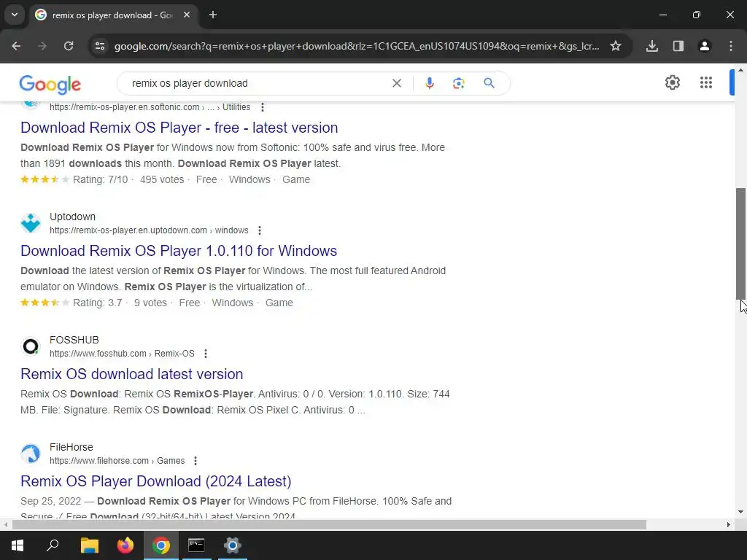747x560 pixels.
Task: Open 'Download Remix OS Player 1.0.110 for Windows'
Action: coord(179,251)
